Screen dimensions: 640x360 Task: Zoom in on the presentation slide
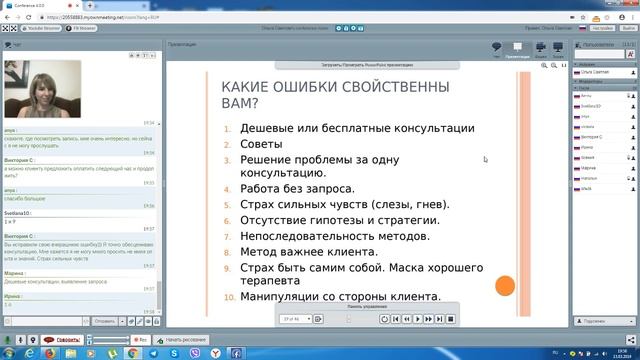pos(544,65)
